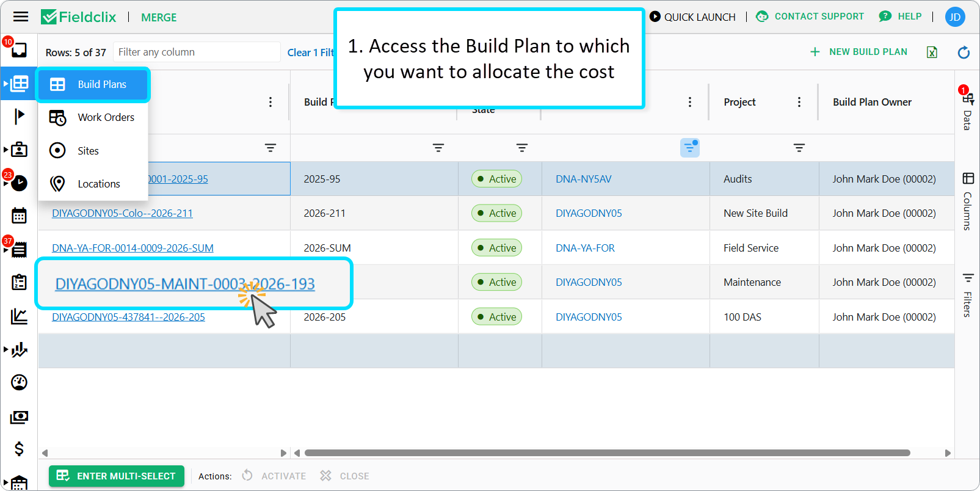Select Build Plans from the flyout menu

point(92,84)
